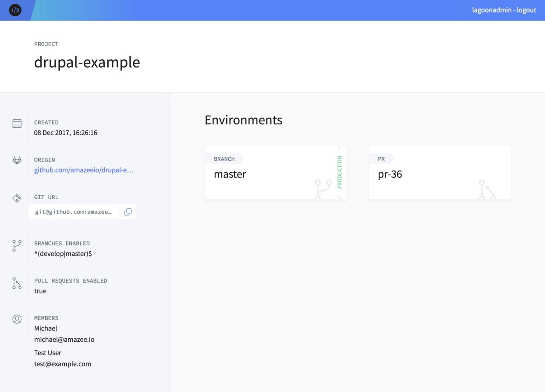Click the BRANCH label on the master card
The image size is (545, 392).
[x=224, y=159]
